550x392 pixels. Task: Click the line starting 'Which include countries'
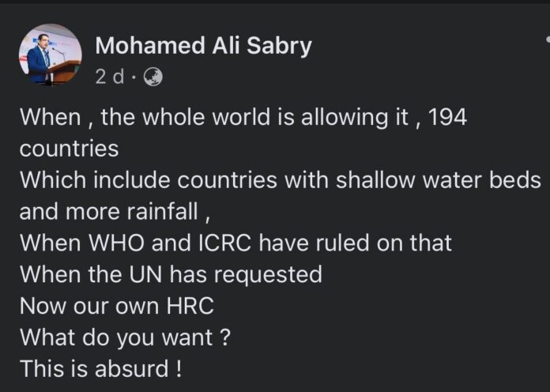click(281, 180)
